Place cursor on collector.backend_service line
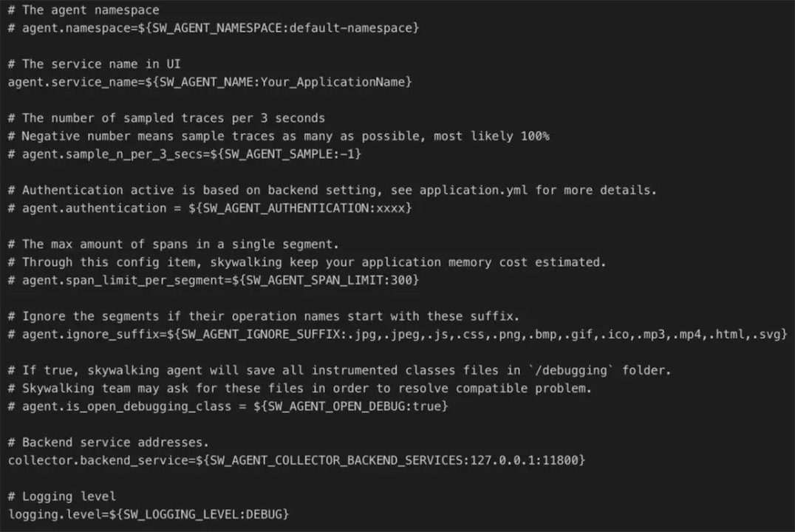 [296, 460]
